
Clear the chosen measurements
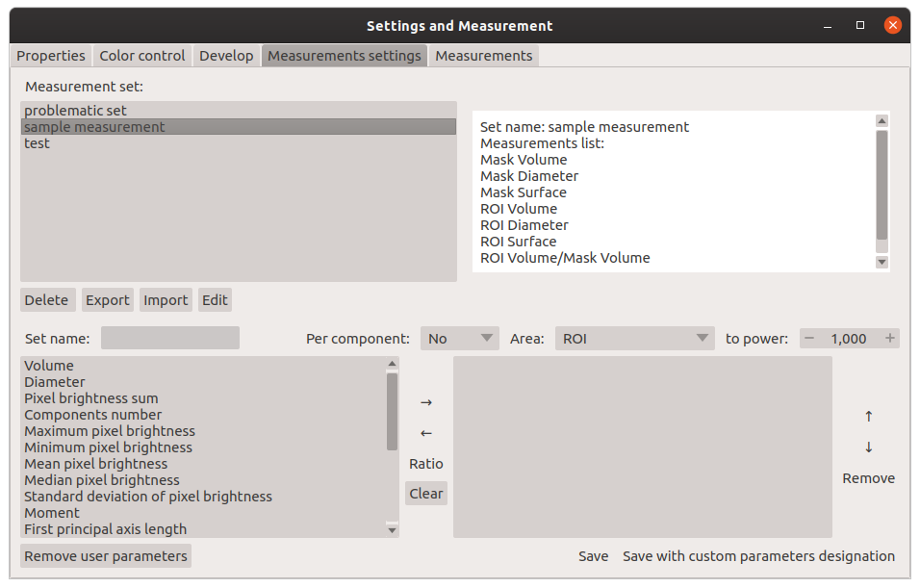[426, 494]
